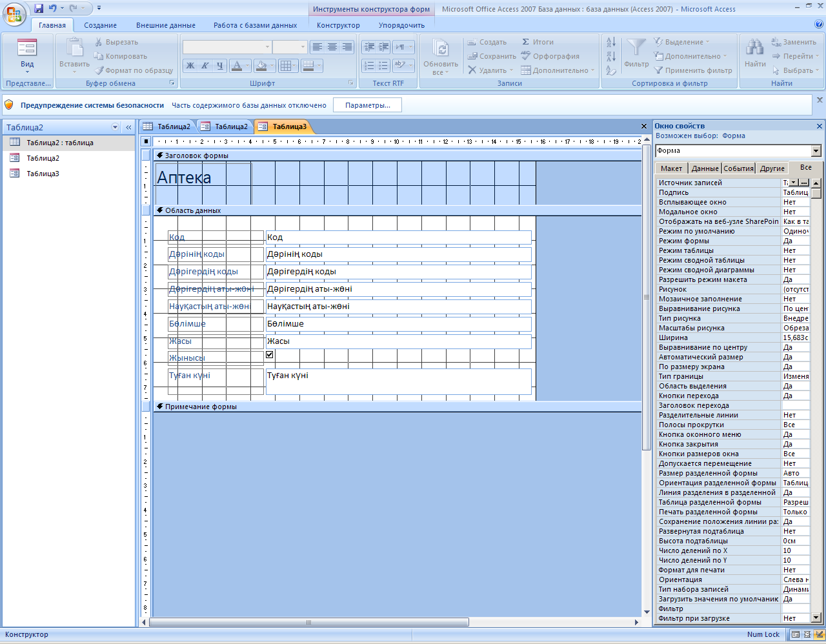Click the Refresh All (Обновить все) icon

441,50
